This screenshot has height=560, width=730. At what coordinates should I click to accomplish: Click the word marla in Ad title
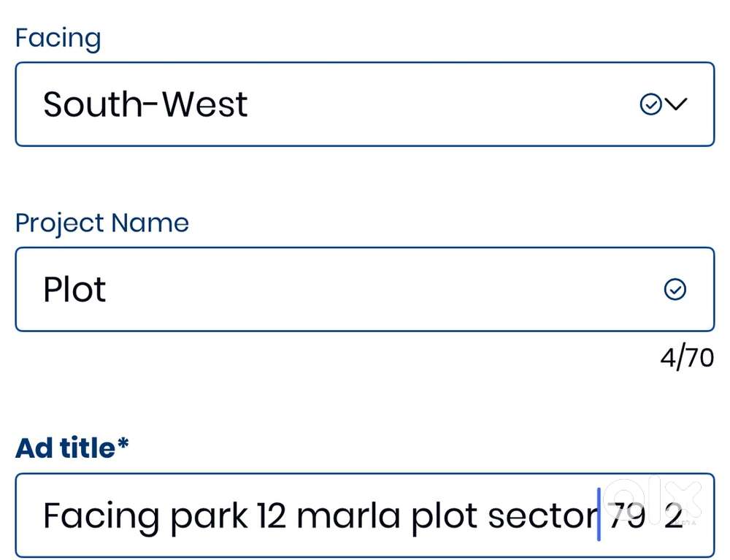(x=348, y=516)
